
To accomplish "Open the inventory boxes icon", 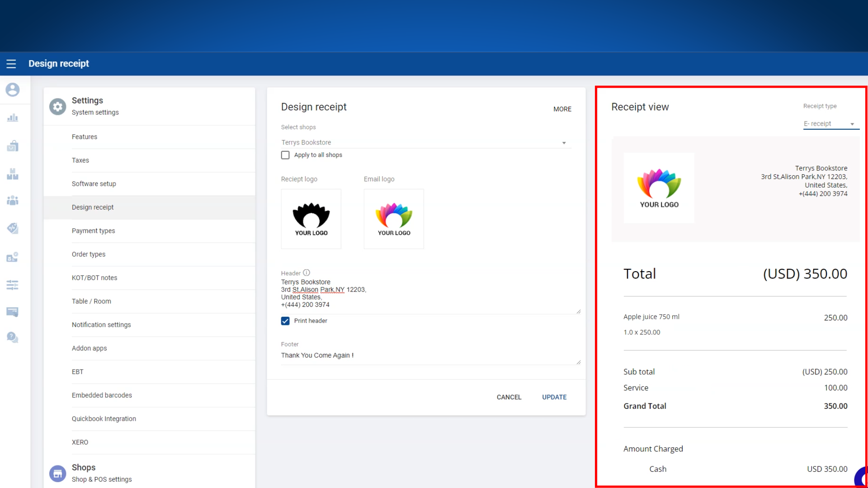I will coord(13,174).
